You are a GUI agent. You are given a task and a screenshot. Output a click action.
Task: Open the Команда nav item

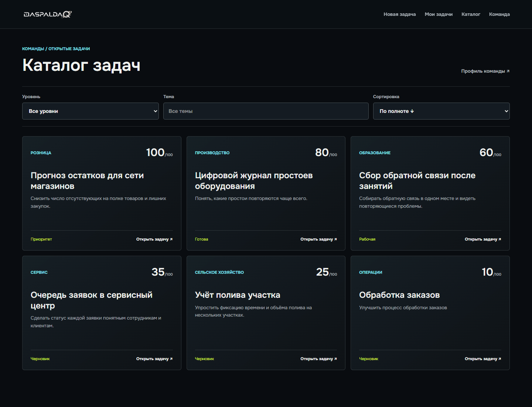[499, 14]
